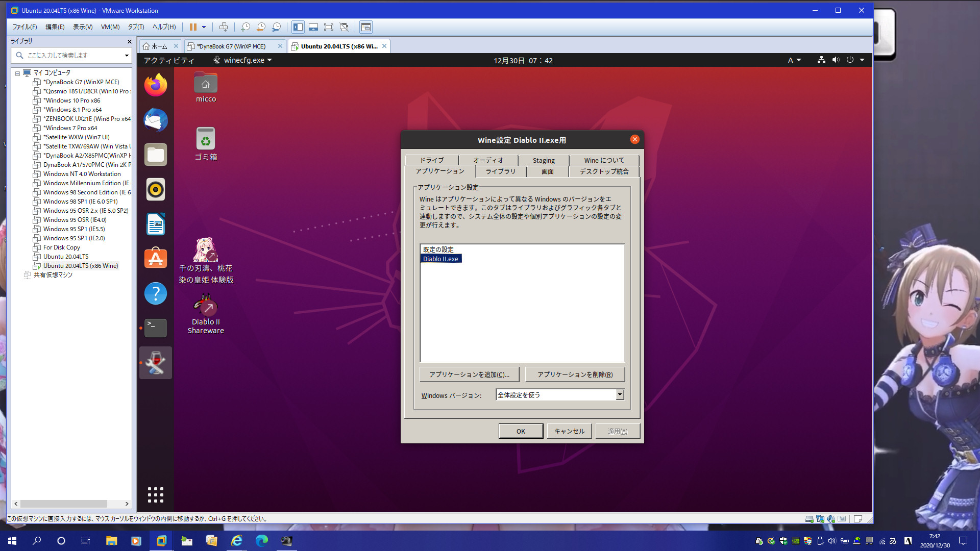Open LibreOffice Writer from the dock
The image size is (980, 551).
click(x=156, y=224)
